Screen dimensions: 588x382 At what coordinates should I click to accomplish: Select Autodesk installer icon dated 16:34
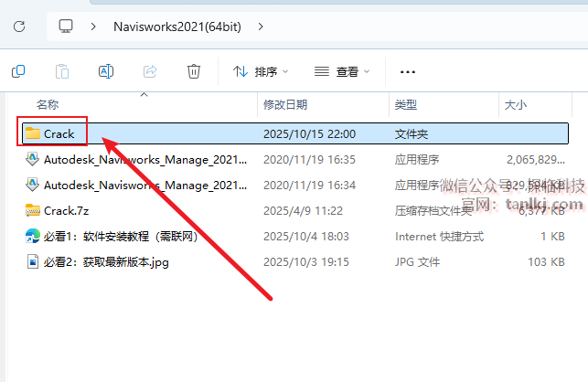pos(33,185)
